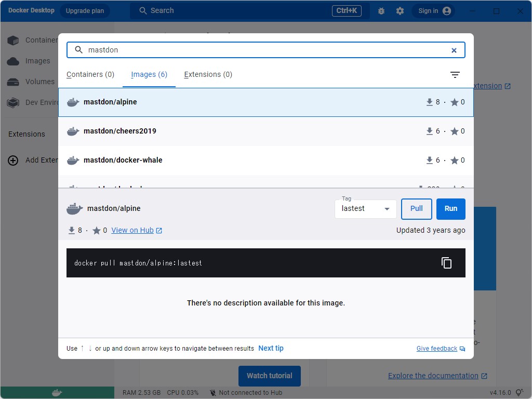532x399 pixels.
Task: Click the whale icon beside mastdon/cheers2019
Action: [73, 131]
